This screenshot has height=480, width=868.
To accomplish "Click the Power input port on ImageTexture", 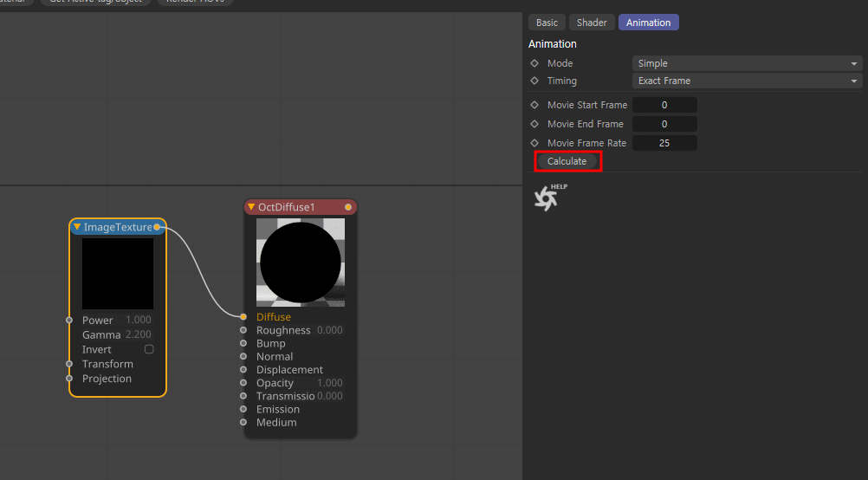I will [69, 320].
